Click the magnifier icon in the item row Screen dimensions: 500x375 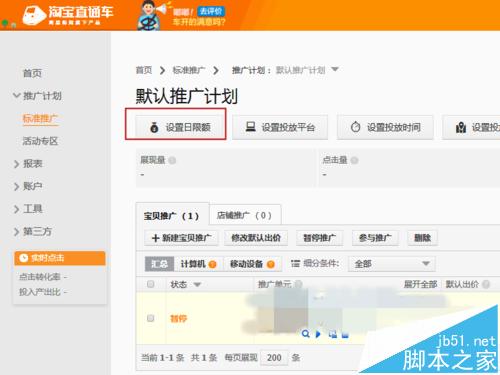click(305, 333)
